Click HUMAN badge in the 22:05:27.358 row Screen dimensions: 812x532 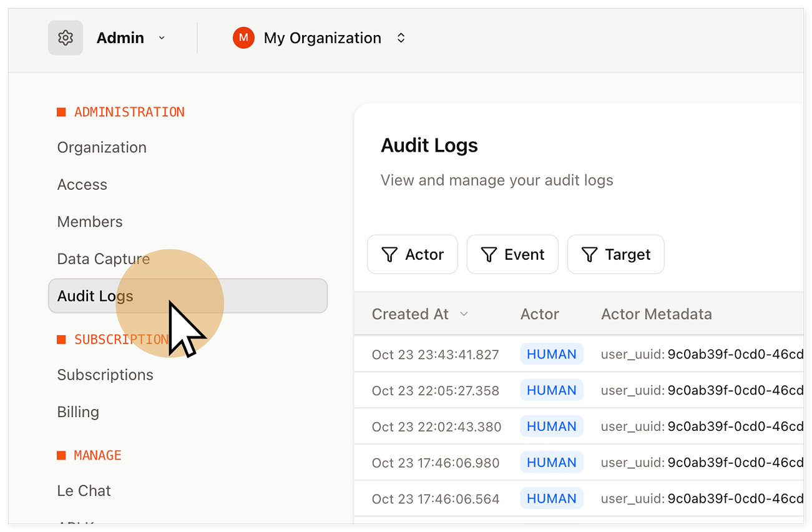point(552,390)
